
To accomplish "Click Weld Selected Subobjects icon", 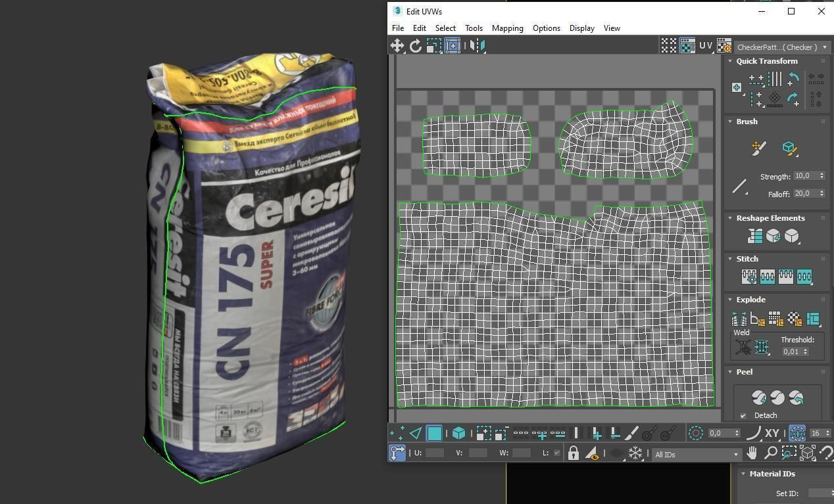I will pos(762,347).
